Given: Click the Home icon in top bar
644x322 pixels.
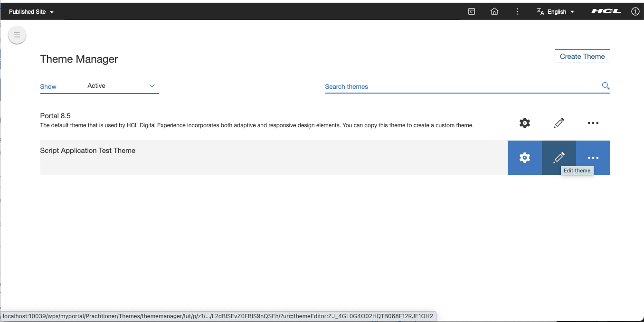Looking at the screenshot, I should (494, 12).
